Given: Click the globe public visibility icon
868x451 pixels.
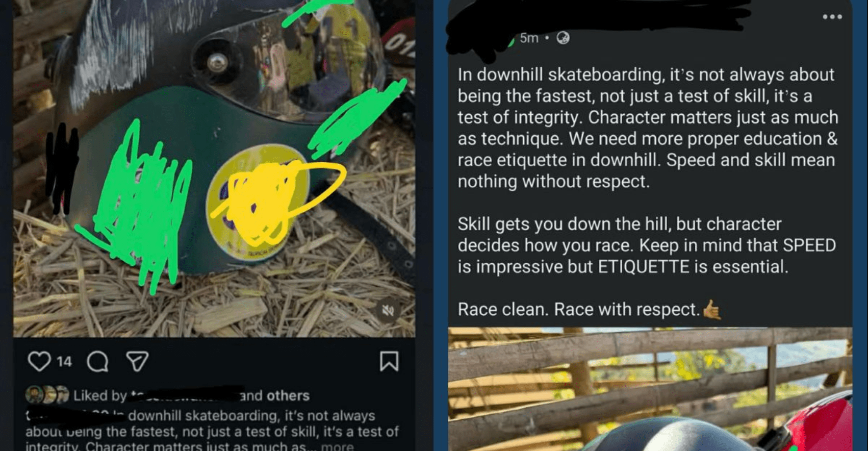Looking at the screenshot, I should [563, 38].
